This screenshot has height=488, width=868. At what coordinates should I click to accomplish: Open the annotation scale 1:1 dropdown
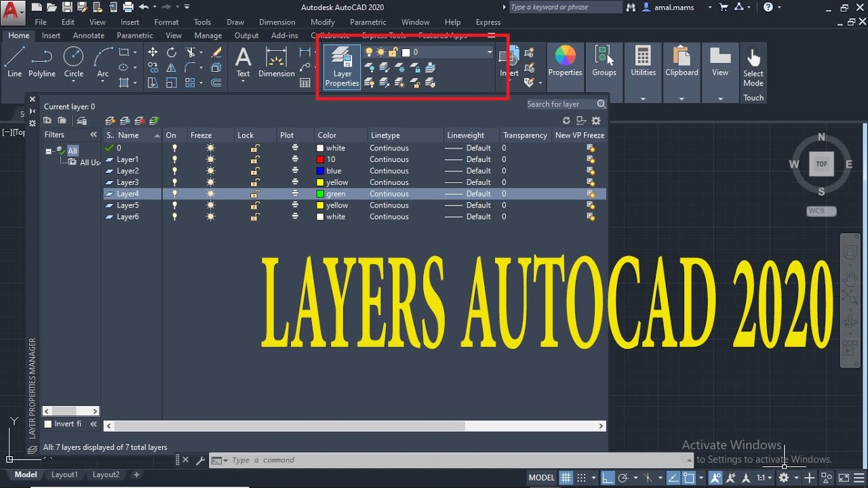765,478
